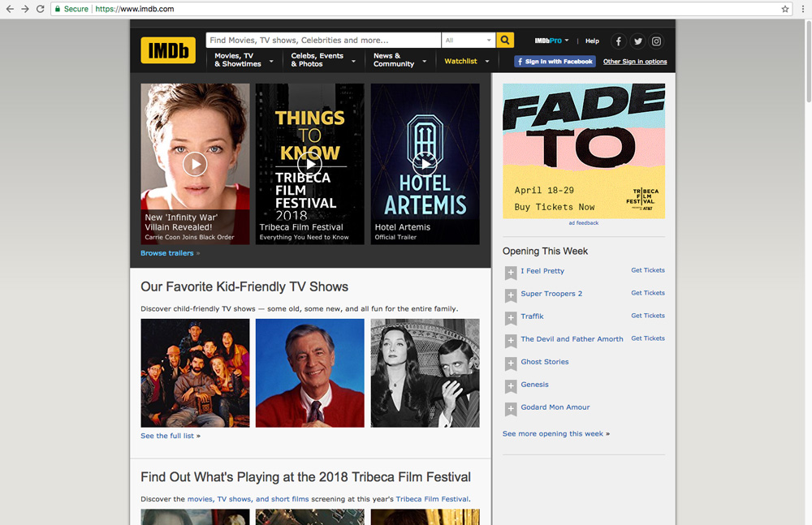The width and height of the screenshot is (812, 525).
Task: Open IMDb's Twitter page icon
Action: point(637,41)
